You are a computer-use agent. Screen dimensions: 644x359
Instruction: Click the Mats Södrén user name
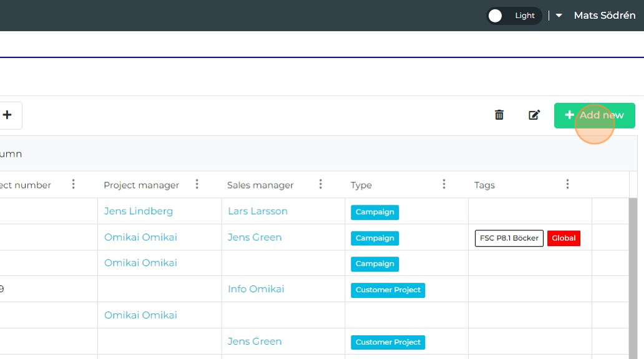[x=605, y=16]
